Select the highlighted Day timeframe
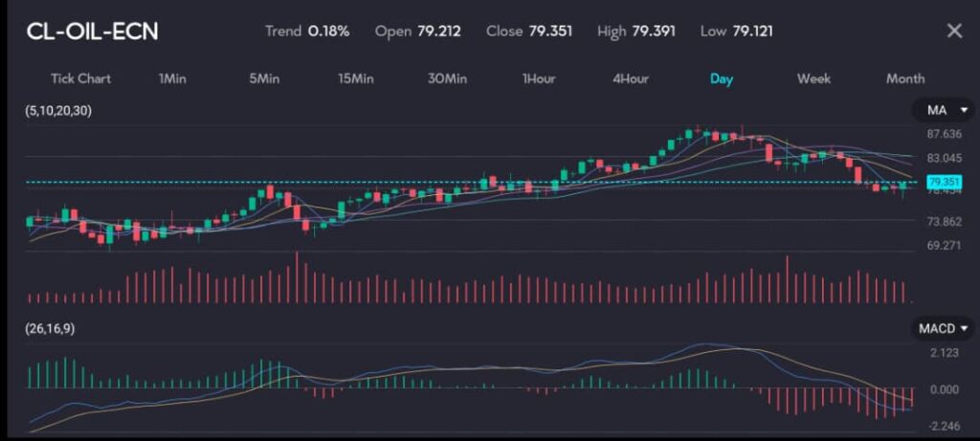 [x=721, y=78]
